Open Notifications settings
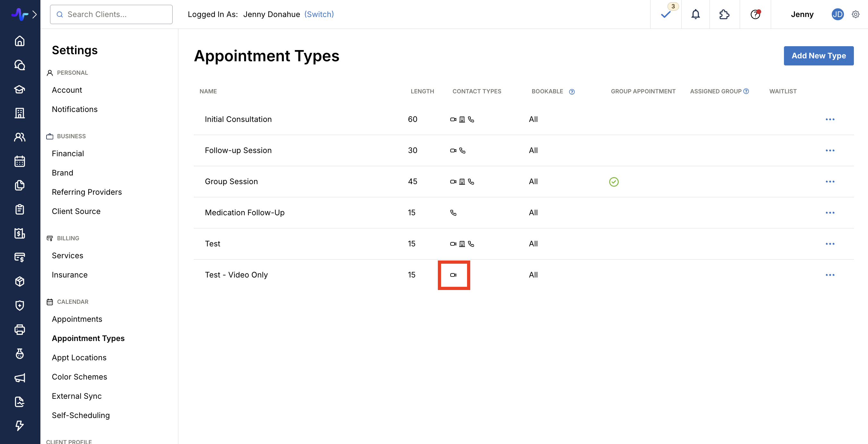 tap(74, 109)
